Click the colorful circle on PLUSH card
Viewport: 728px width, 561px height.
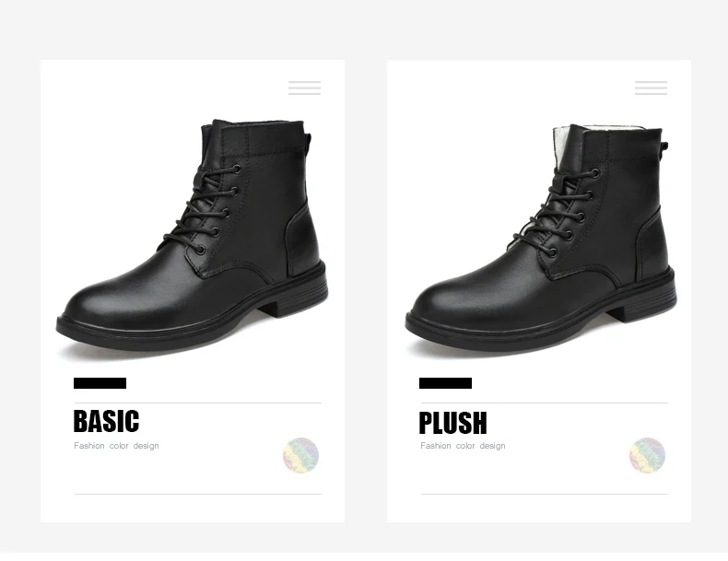[x=647, y=455]
